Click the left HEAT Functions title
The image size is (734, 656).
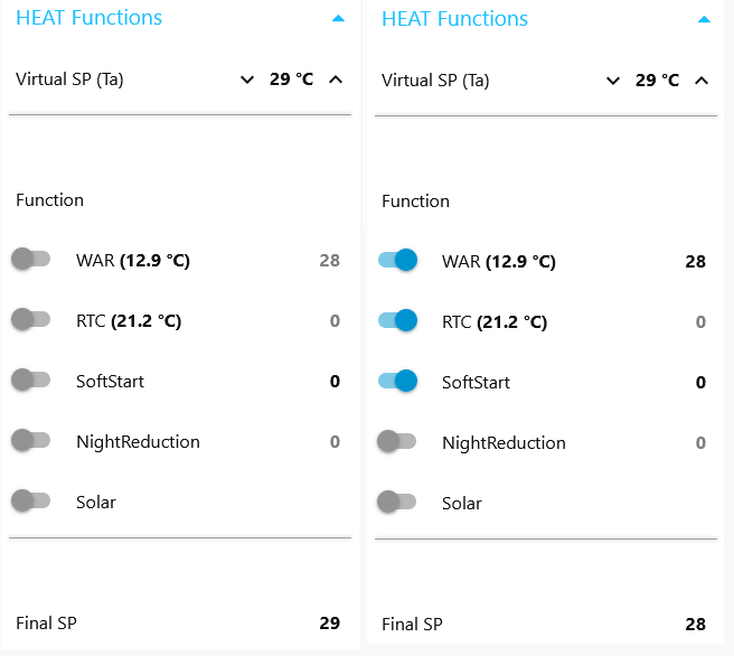click(x=89, y=18)
